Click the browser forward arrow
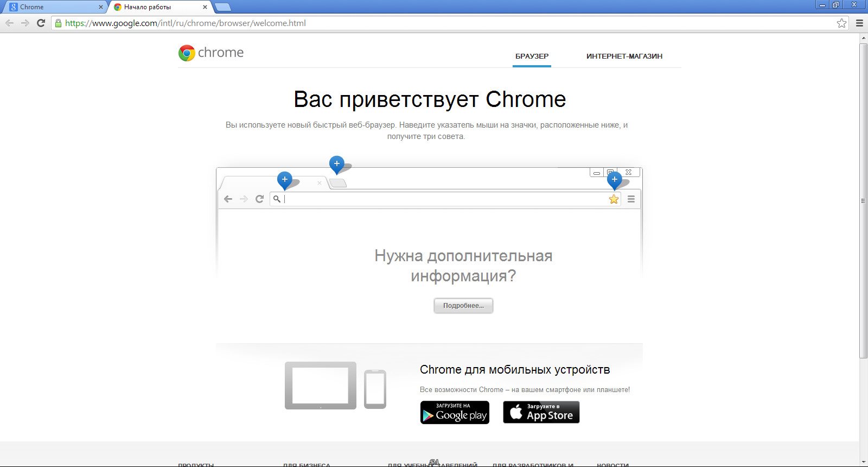The width and height of the screenshot is (868, 467). pos(25,23)
